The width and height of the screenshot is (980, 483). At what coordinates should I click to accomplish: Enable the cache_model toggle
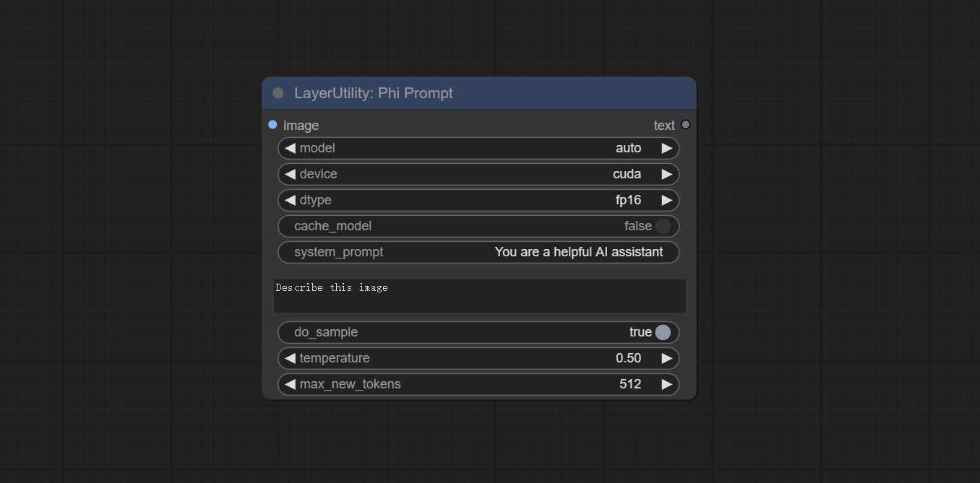662,226
